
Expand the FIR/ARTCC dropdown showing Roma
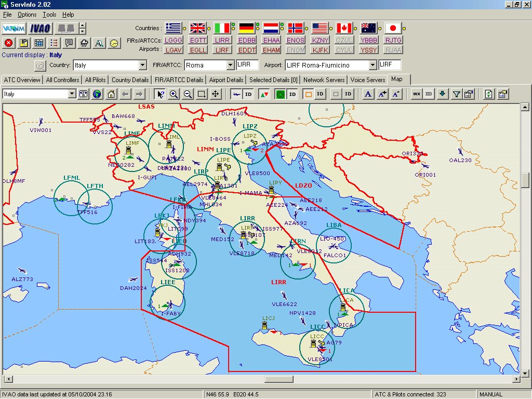[x=230, y=65]
